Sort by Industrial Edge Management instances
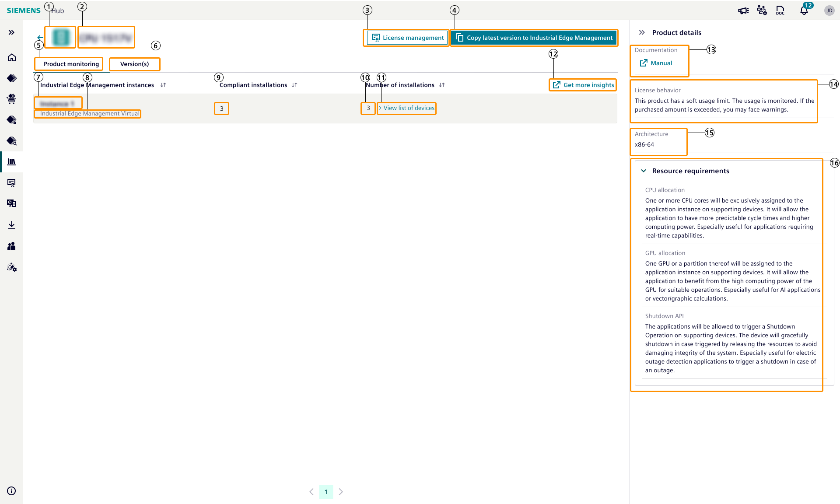840x504 pixels. point(163,85)
